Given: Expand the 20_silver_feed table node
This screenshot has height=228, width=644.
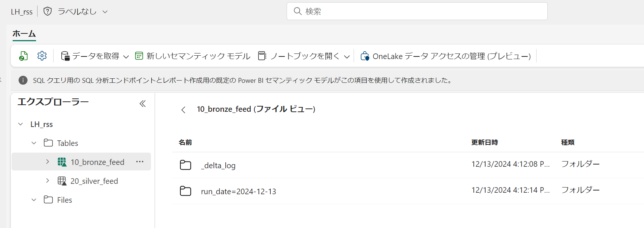Looking at the screenshot, I should click(x=48, y=180).
